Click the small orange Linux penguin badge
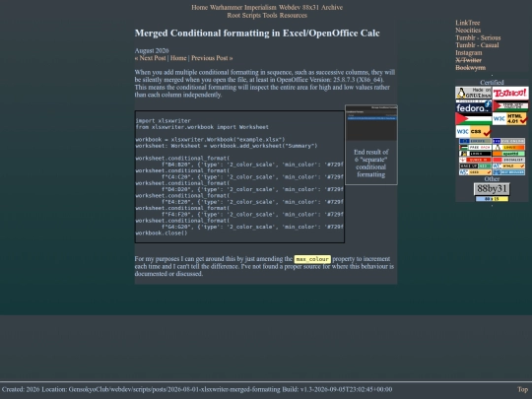Image resolution: width=532 pixels, height=399 pixels. (508, 147)
